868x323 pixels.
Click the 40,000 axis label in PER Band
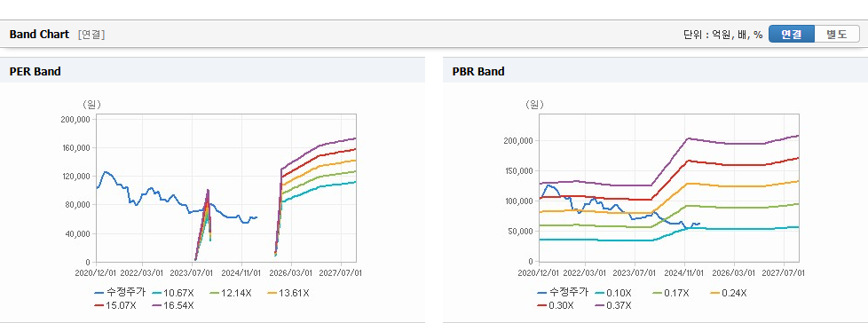pos(77,234)
